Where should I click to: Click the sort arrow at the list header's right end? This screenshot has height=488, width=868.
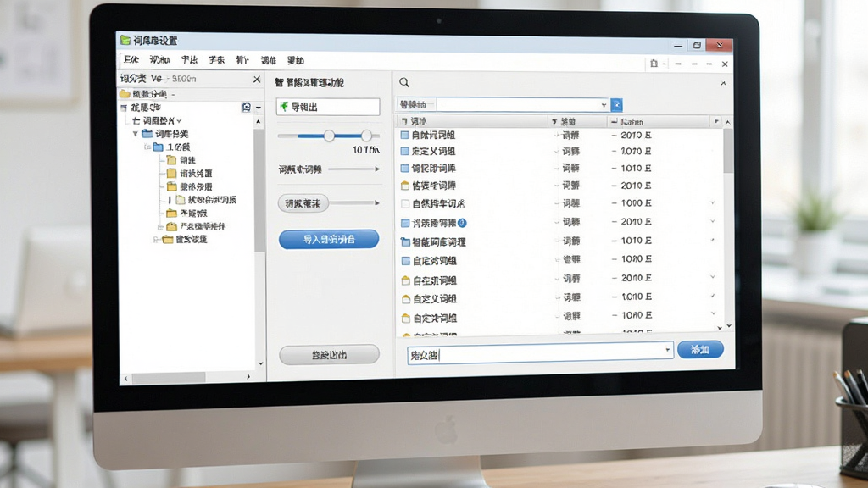(716, 121)
